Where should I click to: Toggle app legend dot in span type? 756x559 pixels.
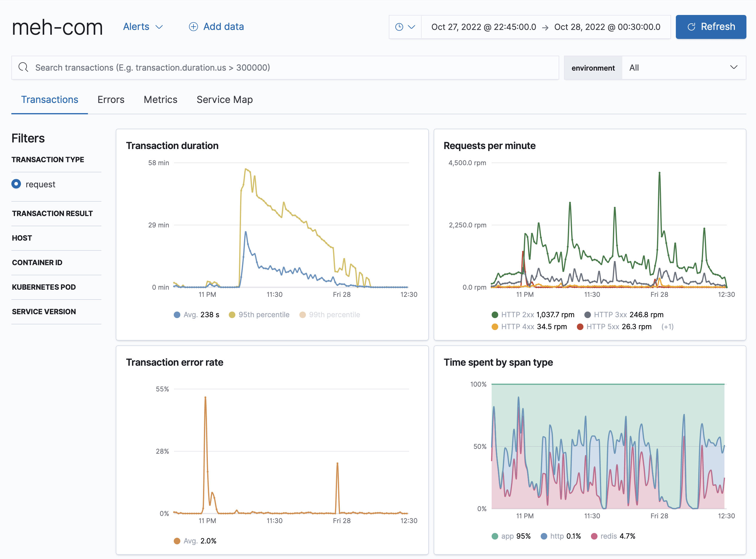click(x=495, y=536)
